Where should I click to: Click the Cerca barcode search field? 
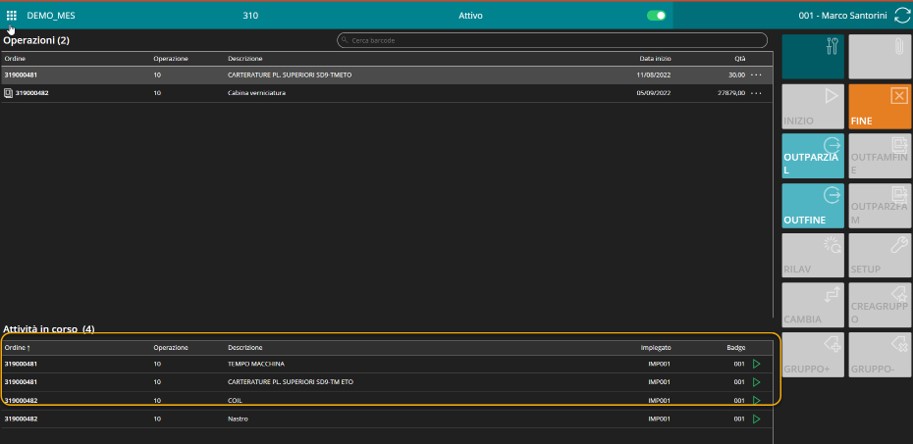[552, 40]
